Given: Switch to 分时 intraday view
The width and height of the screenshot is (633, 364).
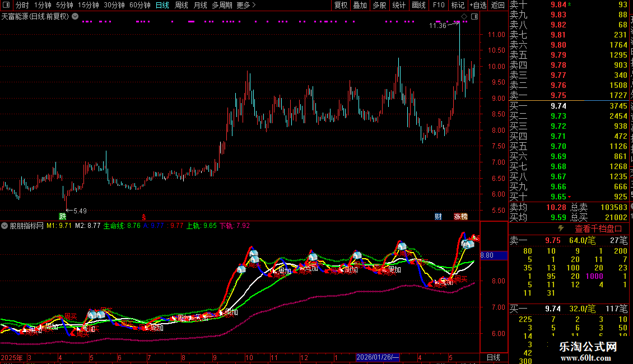Looking at the screenshot, I should pyautogui.click(x=22, y=5).
